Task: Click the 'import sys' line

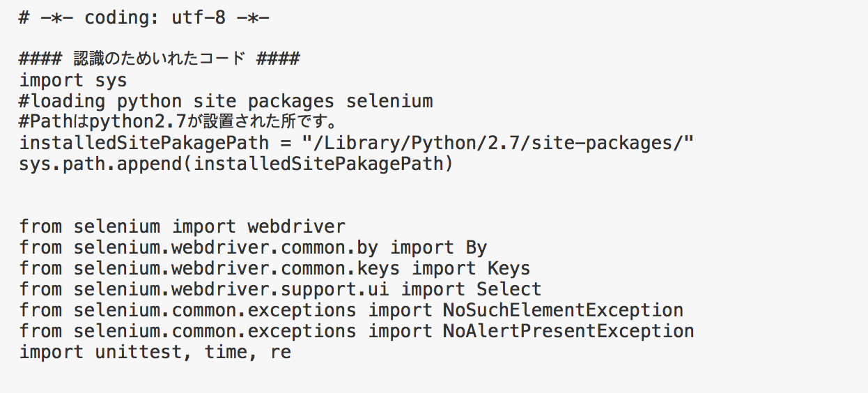Action: pyautogui.click(x=73, y=80)
